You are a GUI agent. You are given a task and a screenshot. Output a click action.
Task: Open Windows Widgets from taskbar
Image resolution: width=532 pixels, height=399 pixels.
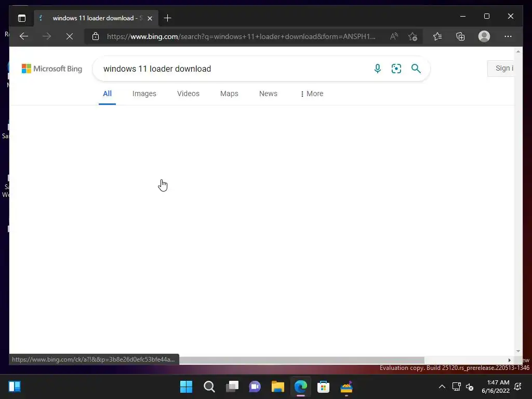(x=15, y=387)
